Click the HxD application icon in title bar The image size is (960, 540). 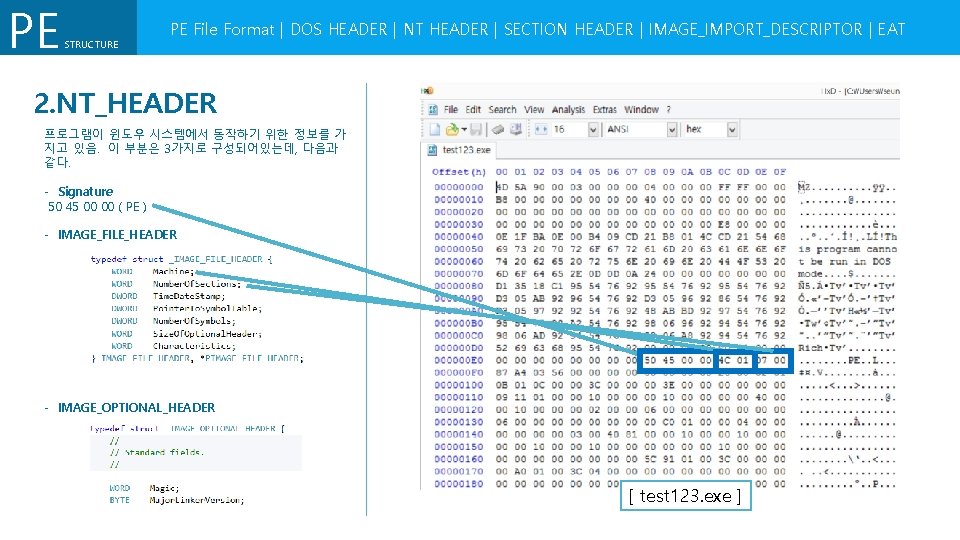[x=427, y=91]
